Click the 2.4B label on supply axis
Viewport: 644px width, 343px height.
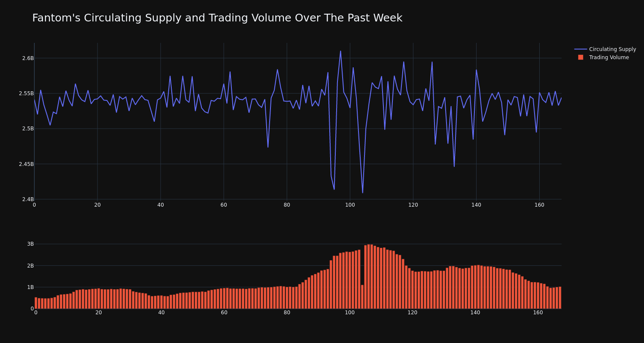click(x=28, y=199)
